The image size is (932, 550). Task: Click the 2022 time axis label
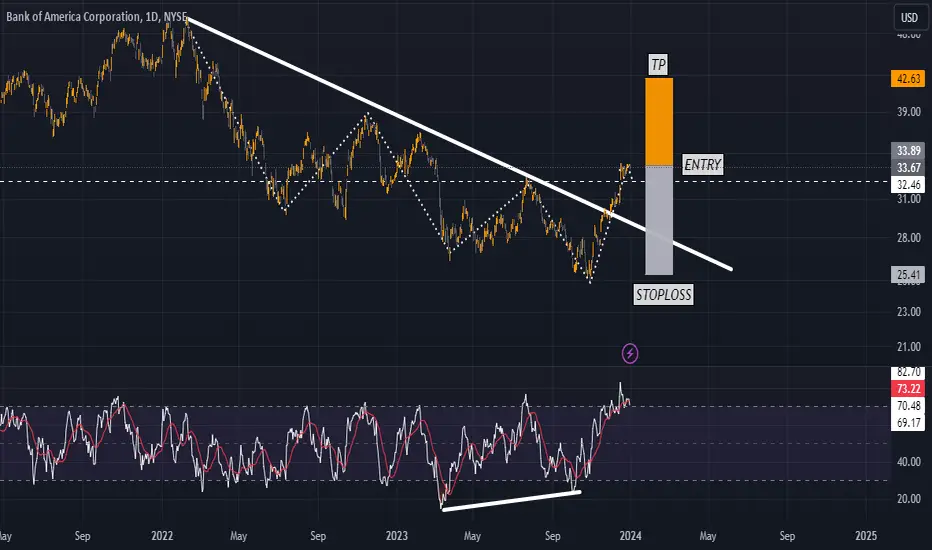point(162,536)
